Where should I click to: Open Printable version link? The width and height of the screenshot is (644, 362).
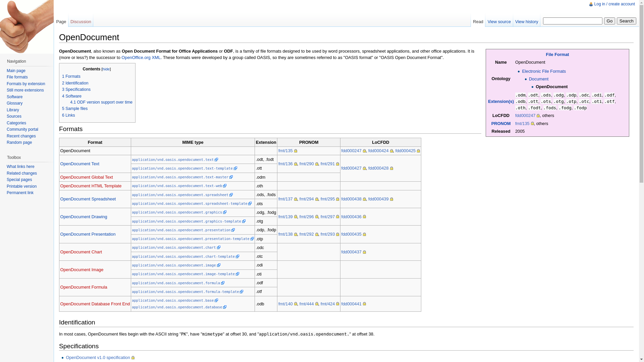(21, 186)
